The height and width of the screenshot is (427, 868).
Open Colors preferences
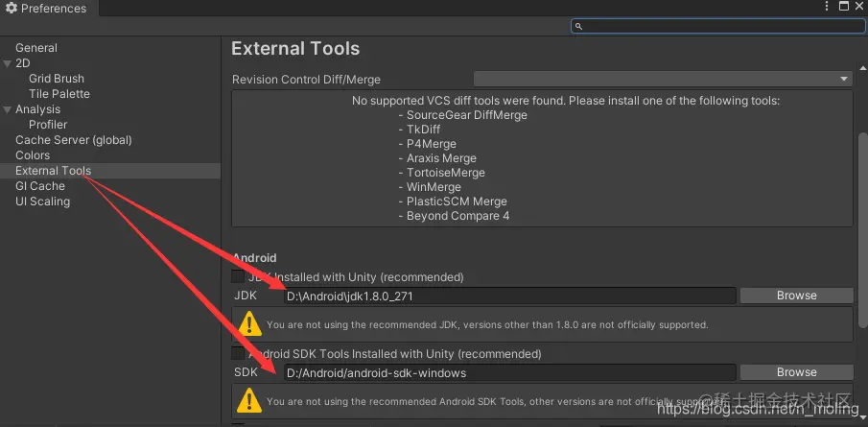pos(33,155)
